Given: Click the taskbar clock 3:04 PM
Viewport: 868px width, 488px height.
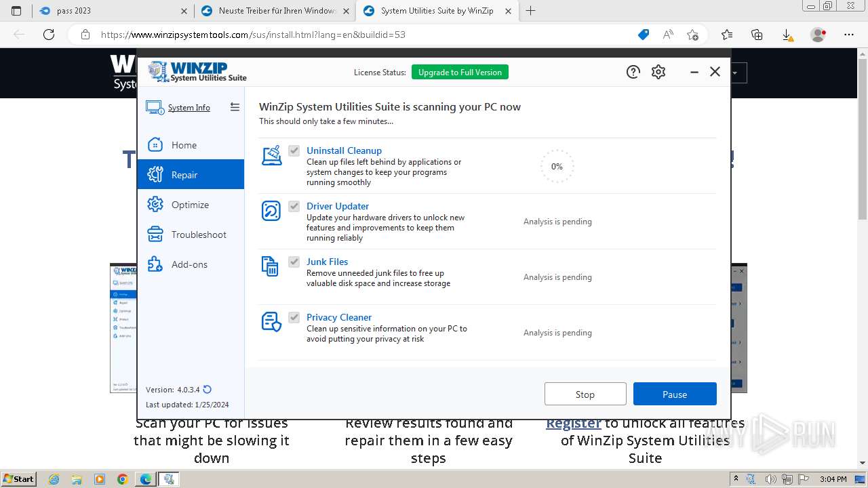Looking at the screenshot, I should click(833, 479).
